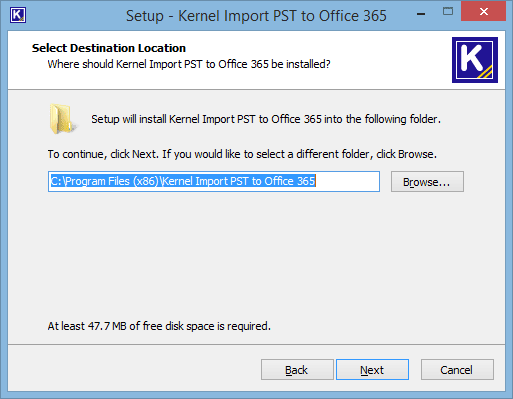Minimize the setup window
The image size is (513, 399).
click(421, 14)
